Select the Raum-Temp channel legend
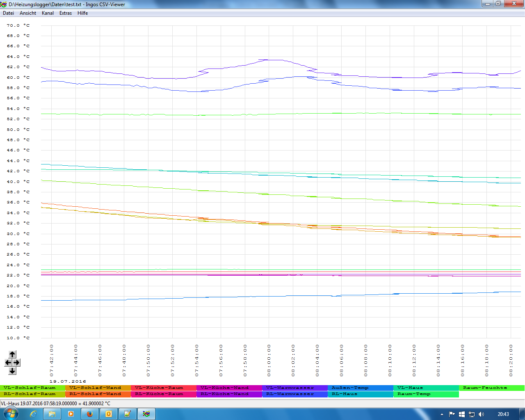This screenshot has height=420, width=525. point(427,394)
